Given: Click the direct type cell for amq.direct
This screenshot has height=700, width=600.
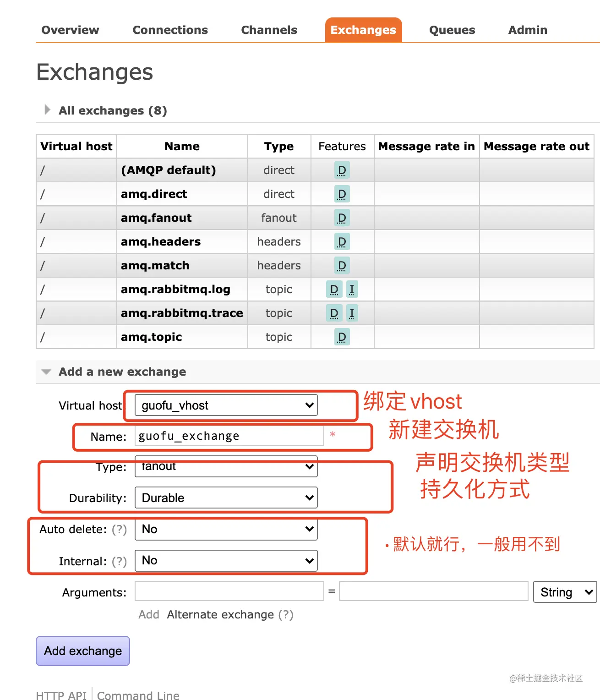Looking at the screenshot, I should coord(279,194).
